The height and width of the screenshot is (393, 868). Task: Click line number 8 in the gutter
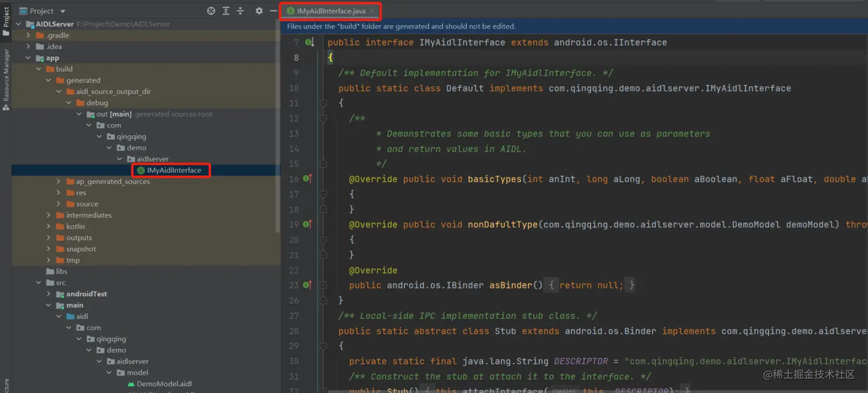[296, 57]
